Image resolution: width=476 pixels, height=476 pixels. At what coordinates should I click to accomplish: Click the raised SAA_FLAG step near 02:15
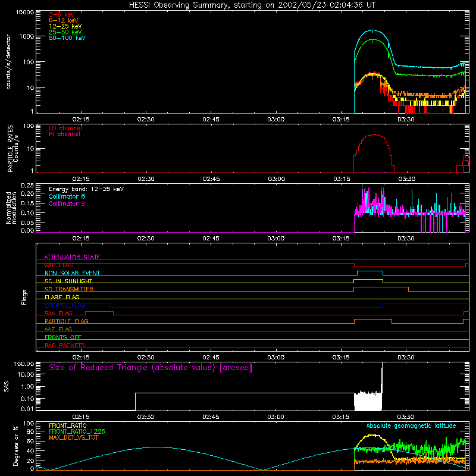[99, 311]
